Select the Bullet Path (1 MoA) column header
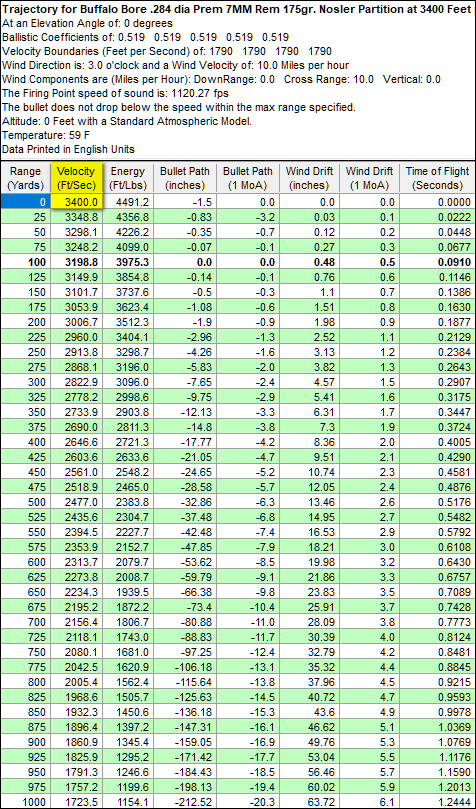This screenshot has height=809, width=476. coord(249,178)
